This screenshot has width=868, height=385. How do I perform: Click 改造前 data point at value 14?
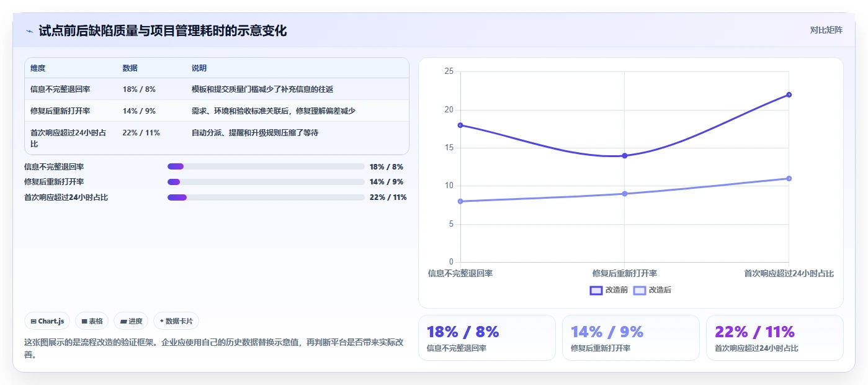point(625,155)
